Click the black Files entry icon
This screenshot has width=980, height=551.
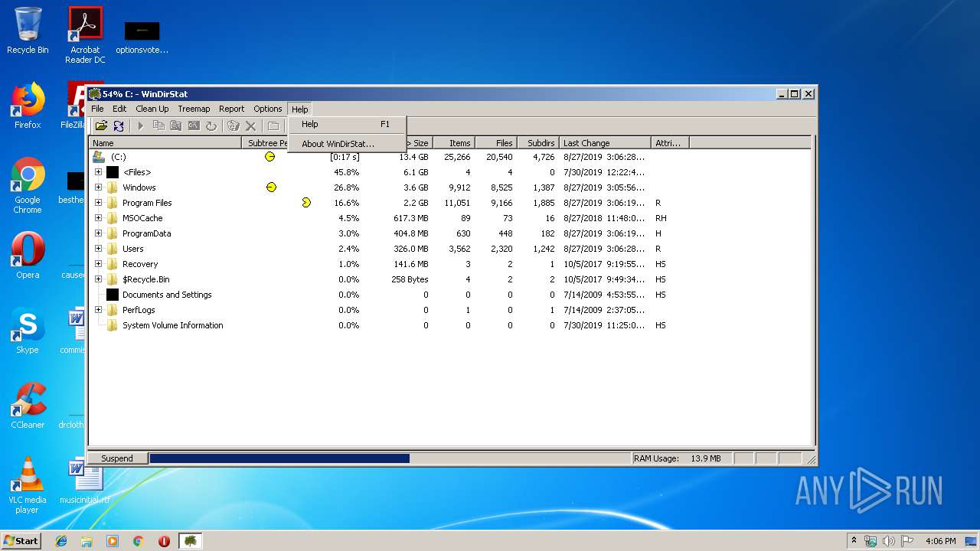[x=113, y=172]
